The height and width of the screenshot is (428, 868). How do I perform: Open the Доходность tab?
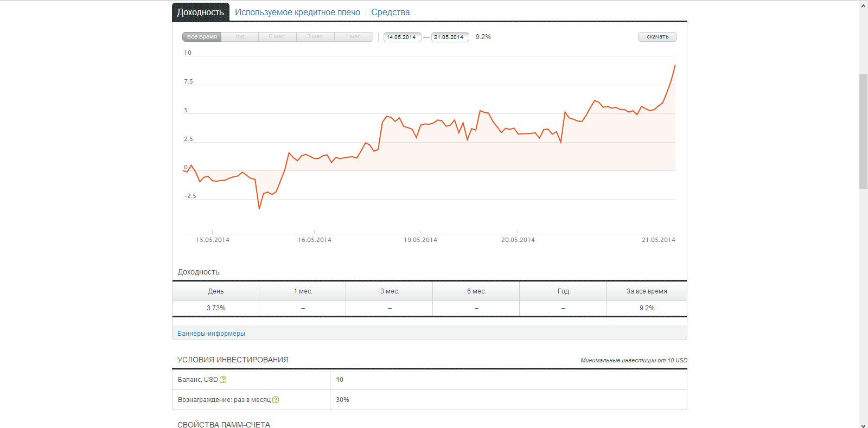pos(201,12)
